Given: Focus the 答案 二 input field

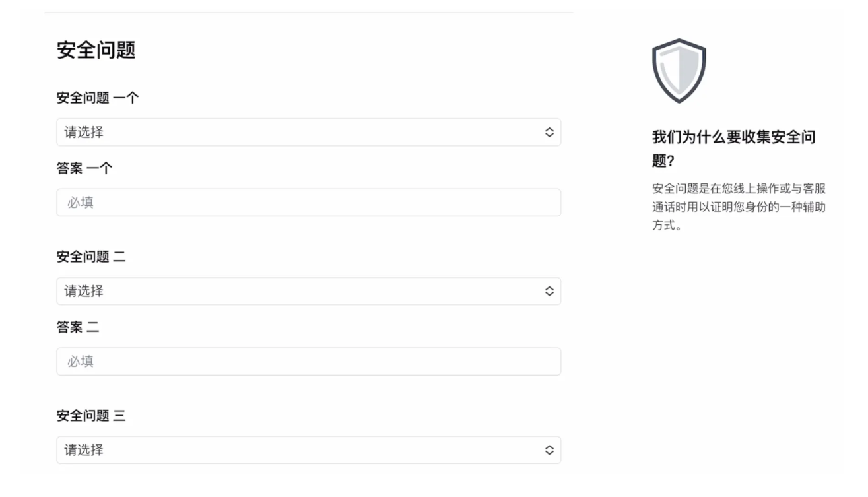Looking at the screenshot, I should coord(308,362).
